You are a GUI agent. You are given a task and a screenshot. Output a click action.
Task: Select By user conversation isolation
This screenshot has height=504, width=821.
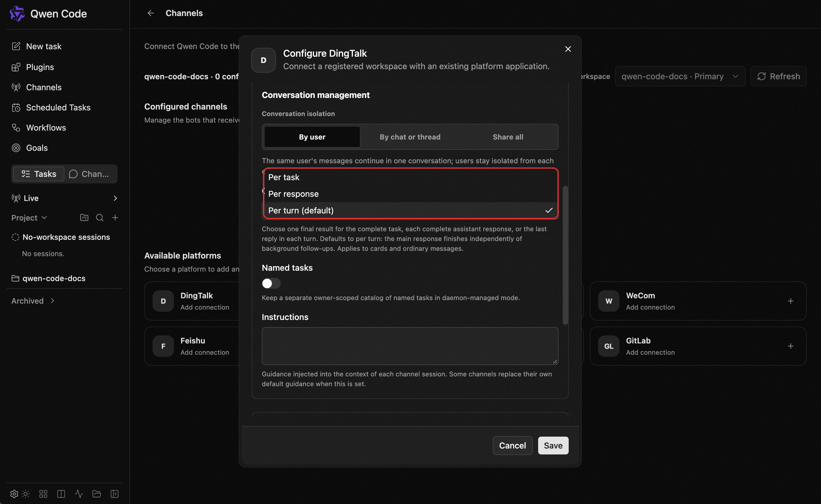312,137
